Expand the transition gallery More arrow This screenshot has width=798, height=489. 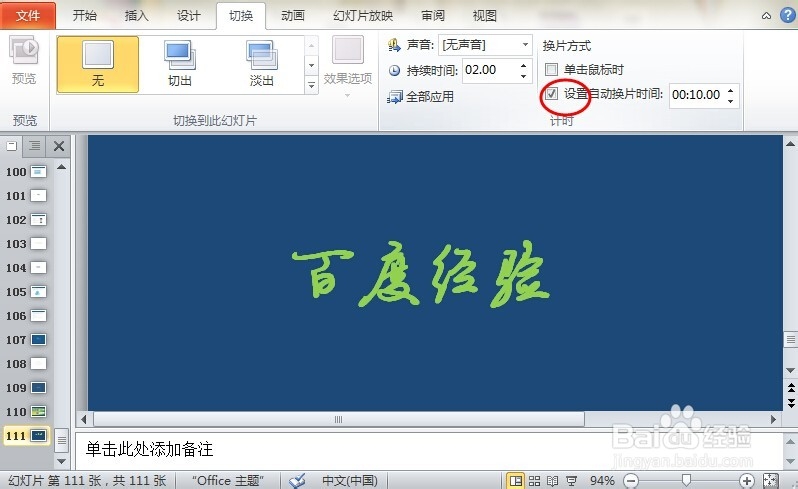pyautogui.click(x=312, y=85)
